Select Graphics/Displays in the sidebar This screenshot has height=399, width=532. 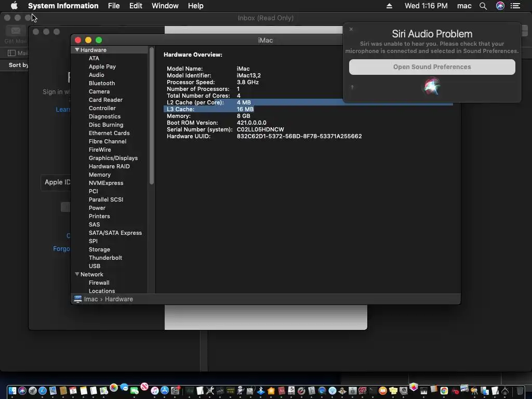pos(113,158)
